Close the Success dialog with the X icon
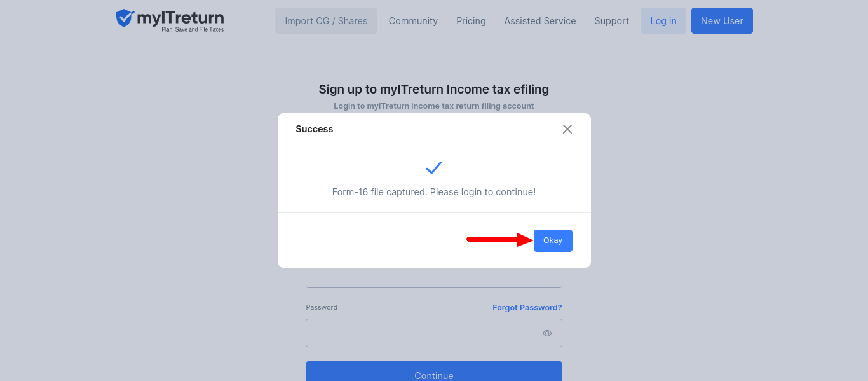Screen dimensions: 868x381 pos(567,129)
